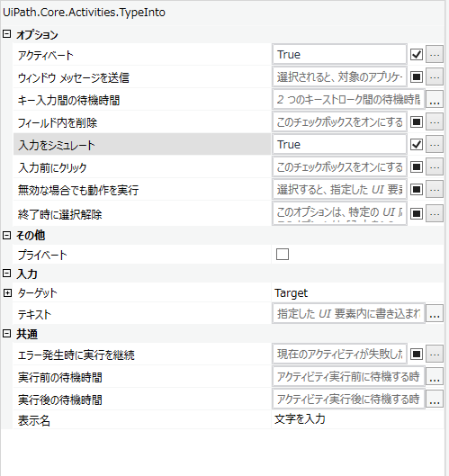Click the 終了時に選択解除 value field
This screenshot has width=449, height=476.
click(x=339, y=214)
